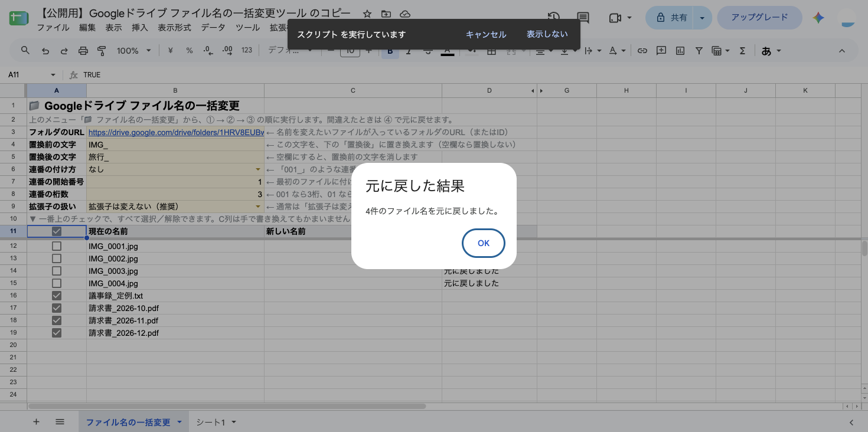This screenshot has width=868, height=432.
Task: Uncheck the box for 請求書_2026-10.pdf
Action: (x=57, y=308)
